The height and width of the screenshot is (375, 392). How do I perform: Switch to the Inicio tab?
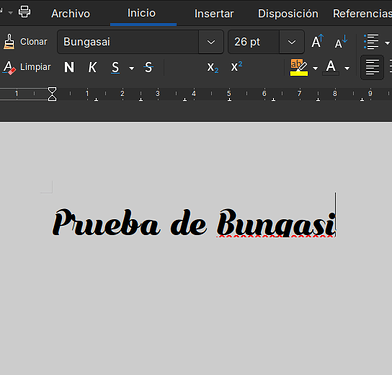pos(141,13)
